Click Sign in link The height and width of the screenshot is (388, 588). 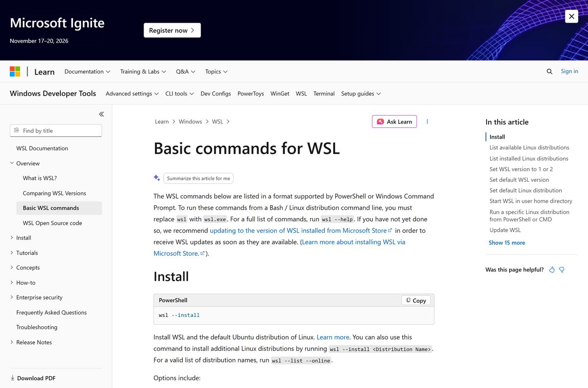[x=569, y=71]
